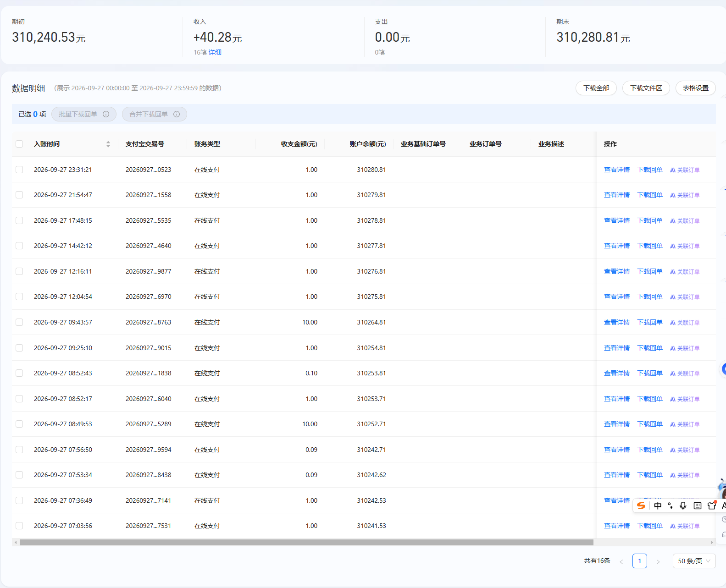Open the 下载文件区 button

(646, 88)
